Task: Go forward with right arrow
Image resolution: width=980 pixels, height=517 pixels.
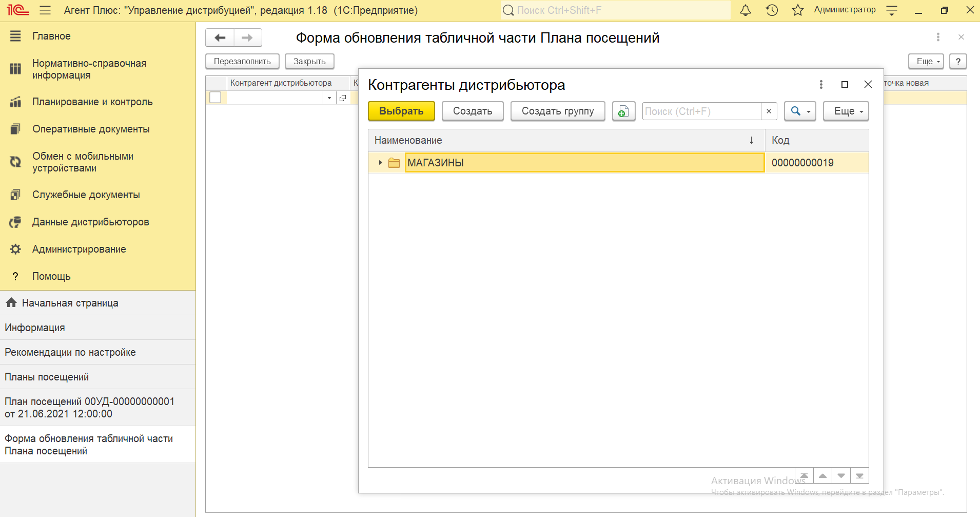Action: [x=247, y=37]
